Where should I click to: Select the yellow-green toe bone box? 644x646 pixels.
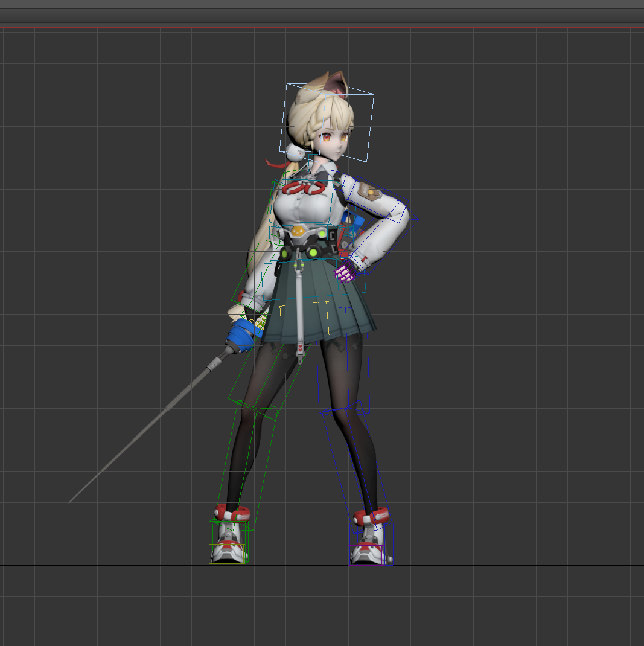[228, 554]
